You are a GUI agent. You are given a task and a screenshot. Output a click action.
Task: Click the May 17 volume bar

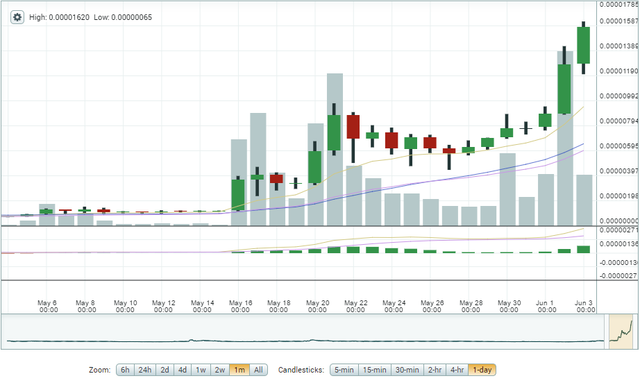258,169
